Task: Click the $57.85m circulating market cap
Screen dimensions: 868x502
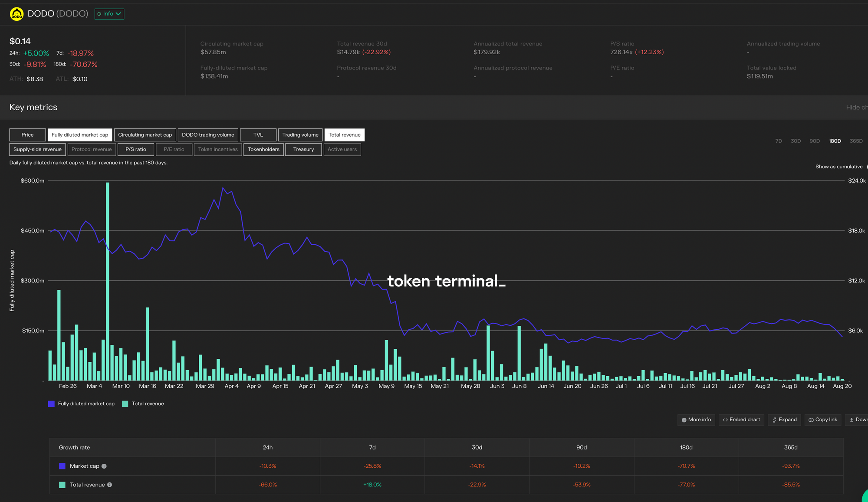Action: (x=213, y=52)
